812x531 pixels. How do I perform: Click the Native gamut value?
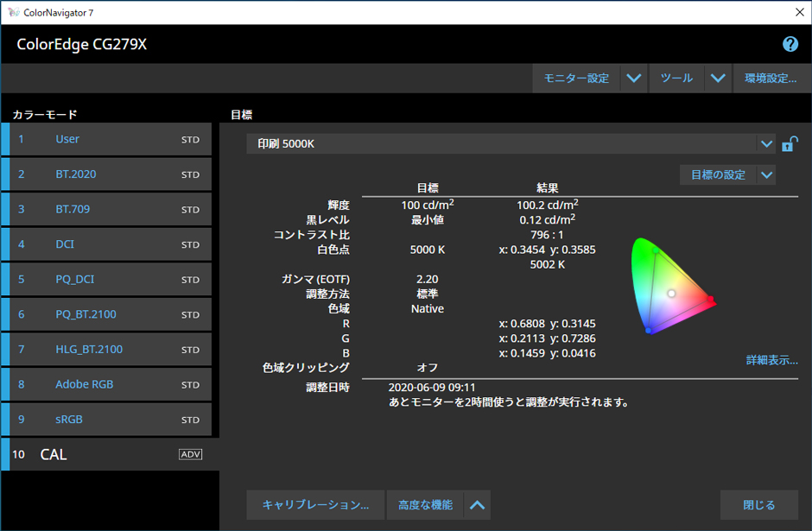428,309
